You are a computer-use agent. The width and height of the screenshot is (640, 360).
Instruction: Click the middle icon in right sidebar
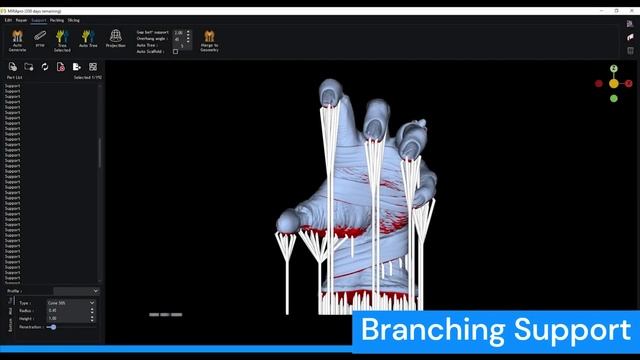(x=630, y=37)
